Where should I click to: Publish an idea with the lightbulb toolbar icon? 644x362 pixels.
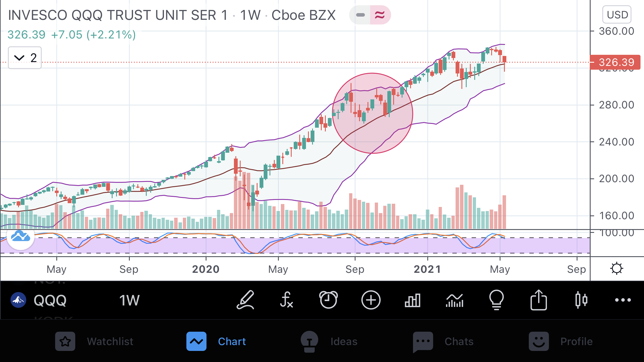click(496, 300)
